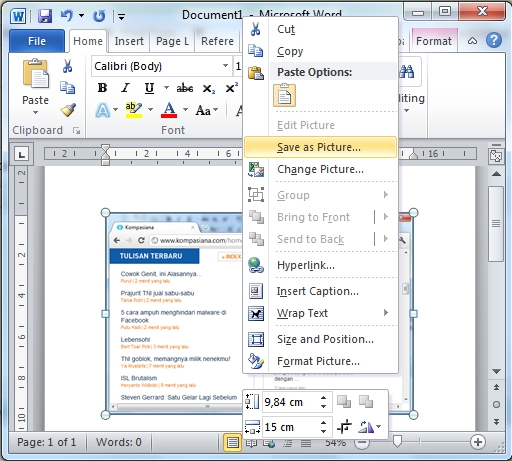Click Words: 0 in status bar
The height and width of the screenshot is (461, 512).
[x=119, y=442]
